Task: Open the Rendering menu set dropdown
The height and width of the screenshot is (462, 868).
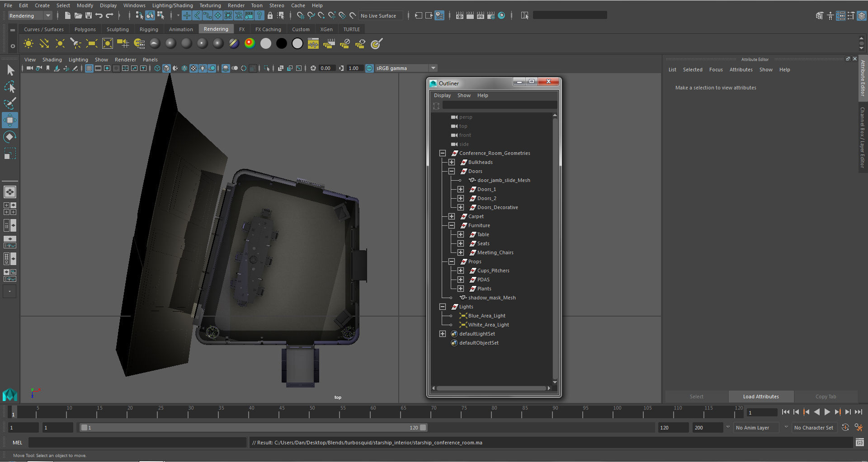Action: (30, 16)
